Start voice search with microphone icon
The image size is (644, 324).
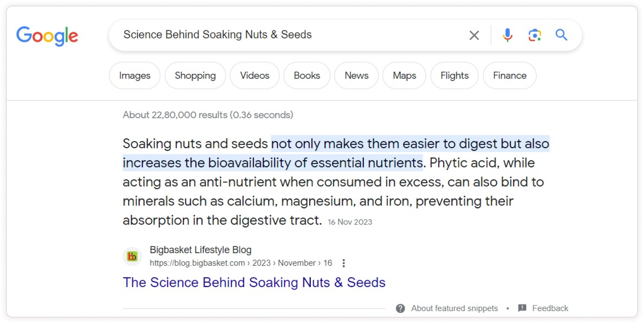tap(507, 35)
